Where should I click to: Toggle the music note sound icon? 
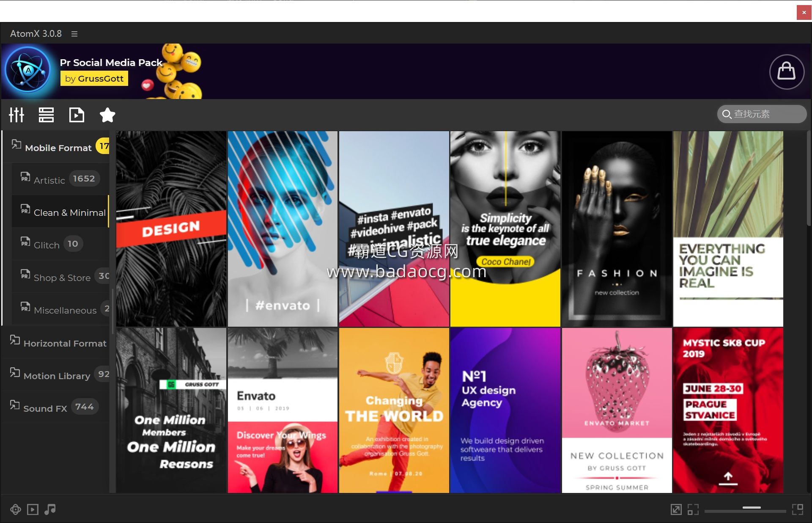50,509
